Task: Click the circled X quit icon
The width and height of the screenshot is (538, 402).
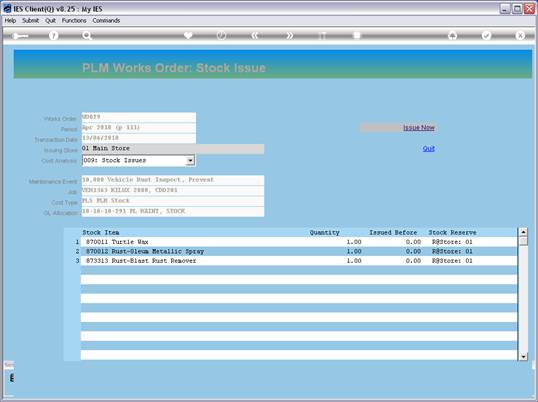Action: (x=520, y=35)
